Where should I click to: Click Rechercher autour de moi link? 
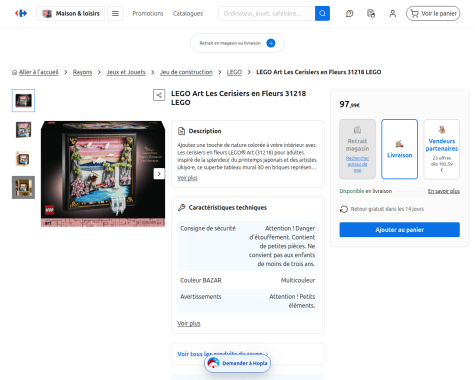[x=357, y=164]
